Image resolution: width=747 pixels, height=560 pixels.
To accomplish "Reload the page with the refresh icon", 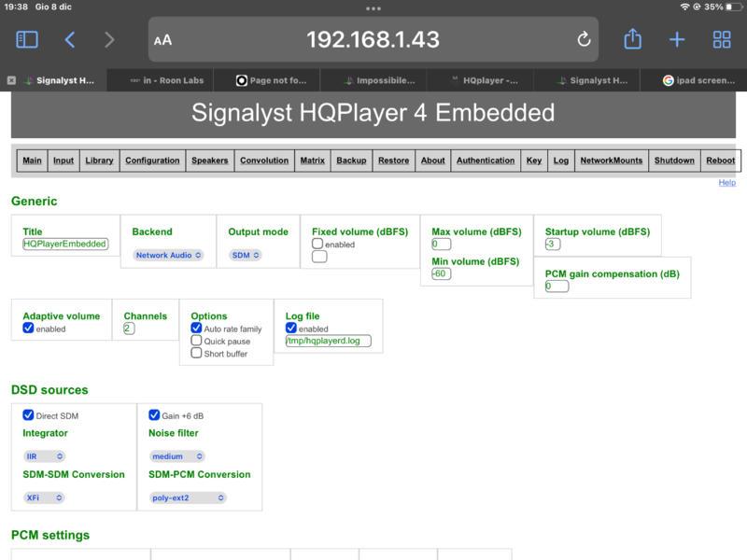I will pyautogui.click(x=584, y=39).
